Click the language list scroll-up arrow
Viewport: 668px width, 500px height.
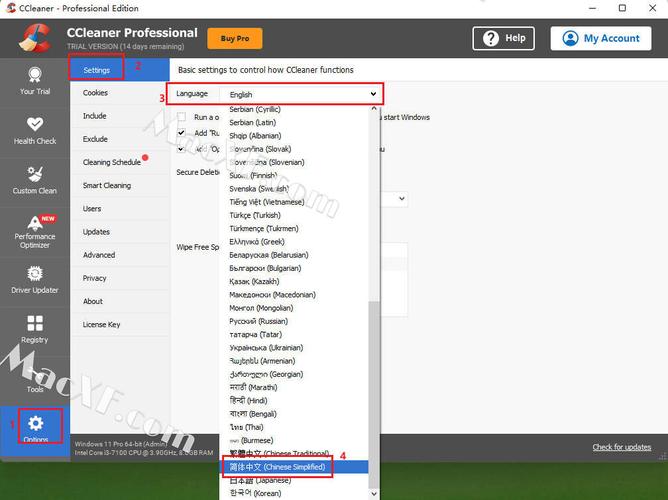(374, 109)
